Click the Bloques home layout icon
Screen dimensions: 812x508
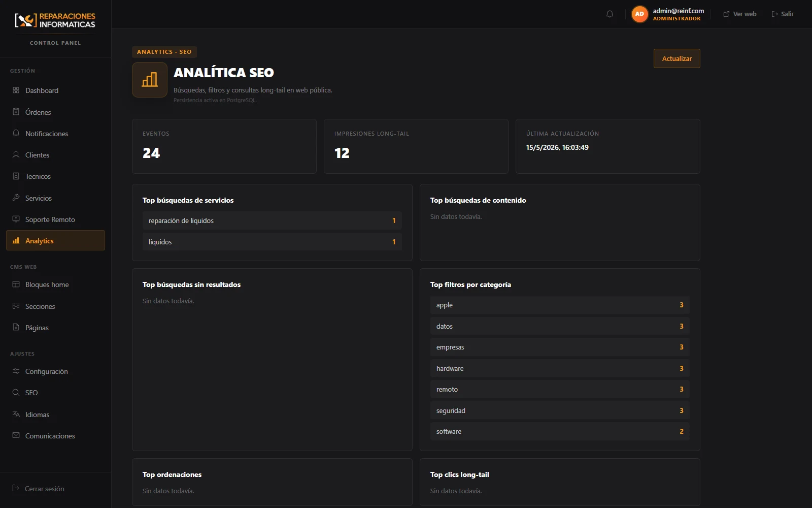[x=16, y=284]
